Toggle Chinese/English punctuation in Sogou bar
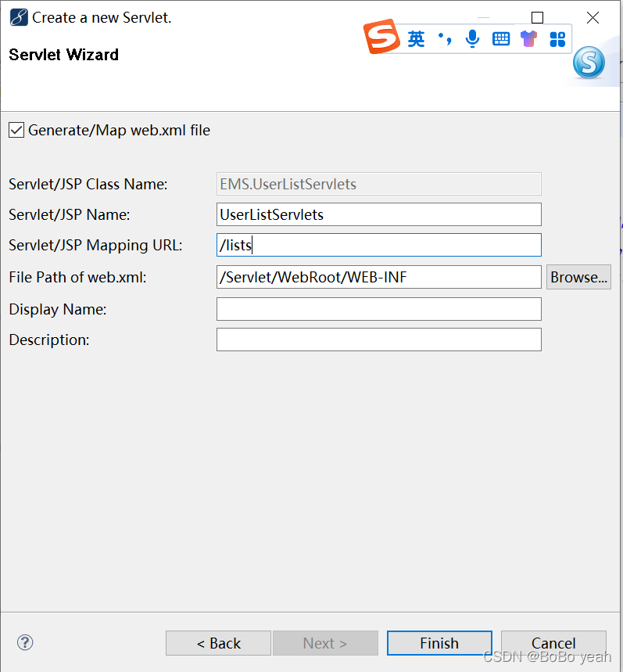 444,38
